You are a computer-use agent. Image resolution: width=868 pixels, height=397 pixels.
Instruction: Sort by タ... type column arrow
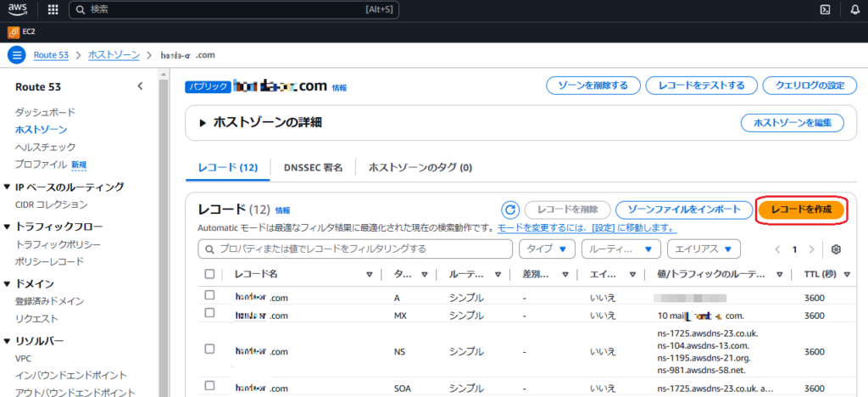coord(425,274)
